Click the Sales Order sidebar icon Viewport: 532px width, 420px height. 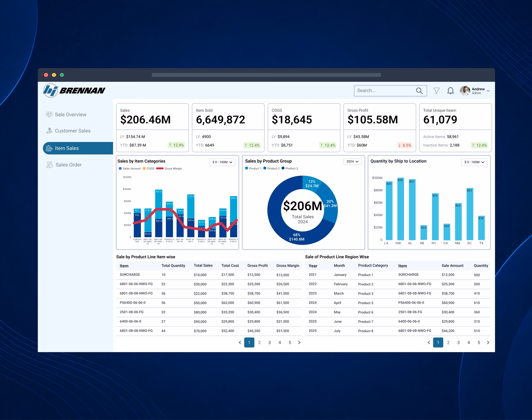[x=49, y=165]
